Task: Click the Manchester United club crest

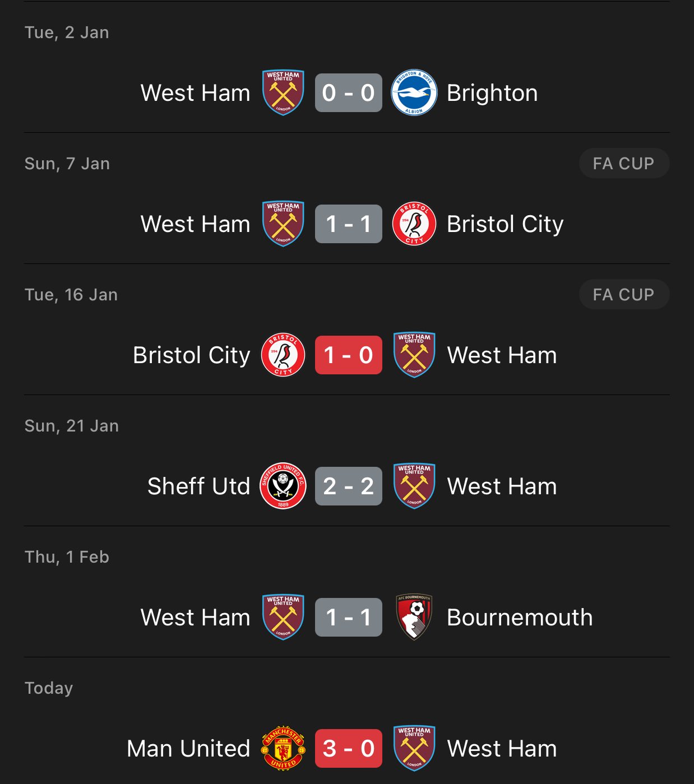Action: (283, 748)
